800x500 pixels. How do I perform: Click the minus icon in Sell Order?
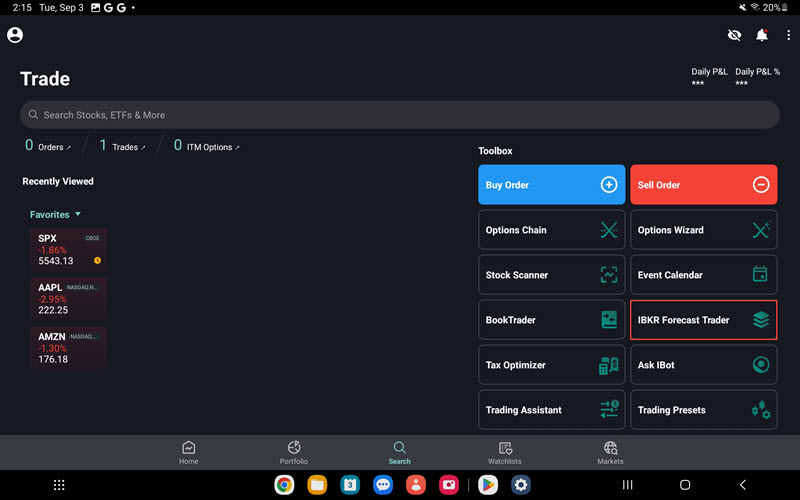(x=761, y=185)
